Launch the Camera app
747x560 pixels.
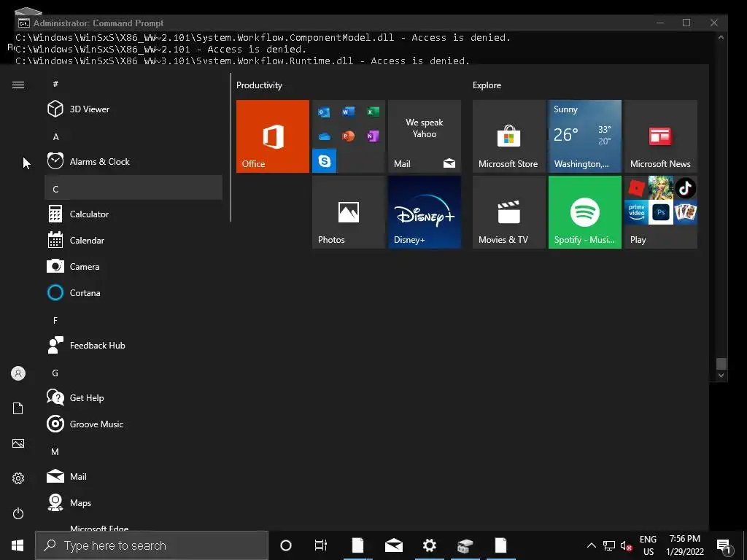click(133, 267)
